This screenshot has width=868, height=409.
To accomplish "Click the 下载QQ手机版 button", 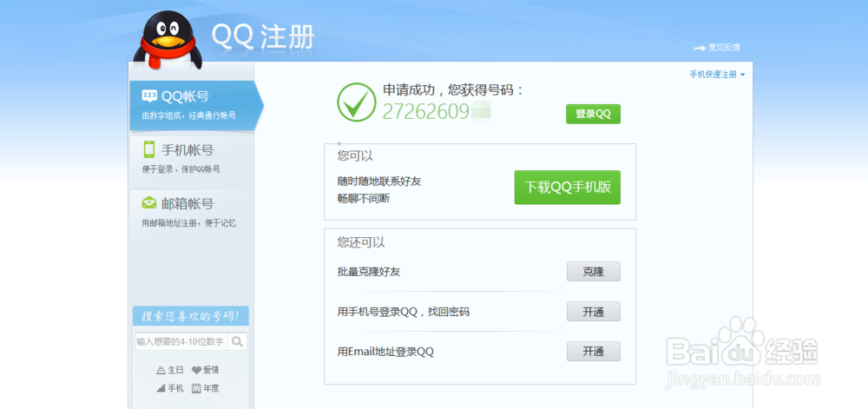I will tap(568, 187).
